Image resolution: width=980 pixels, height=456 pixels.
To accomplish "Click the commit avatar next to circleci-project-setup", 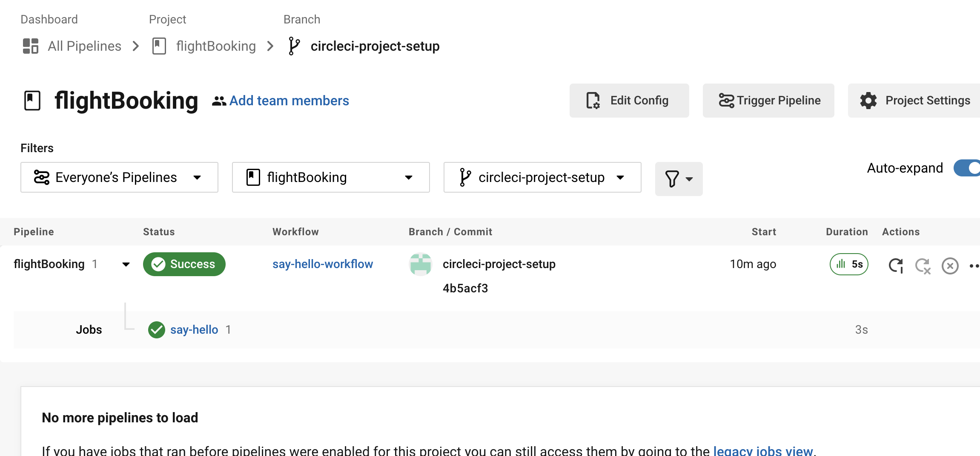I will pos(420,264).
